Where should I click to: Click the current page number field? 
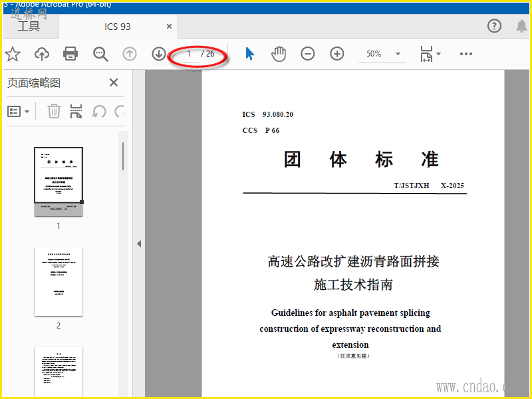pyautogui.click(x=189, y=54)
